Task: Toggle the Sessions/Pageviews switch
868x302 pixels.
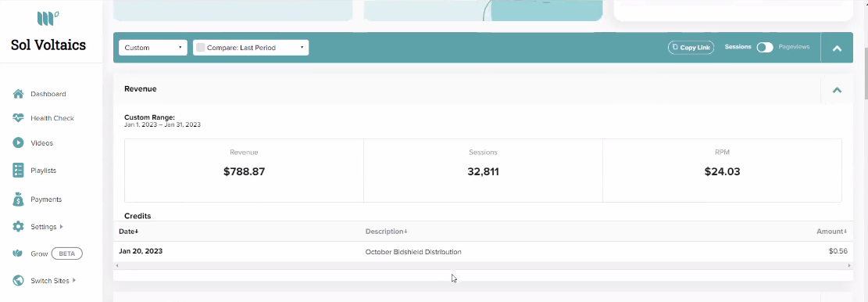Action: [765, 48]
